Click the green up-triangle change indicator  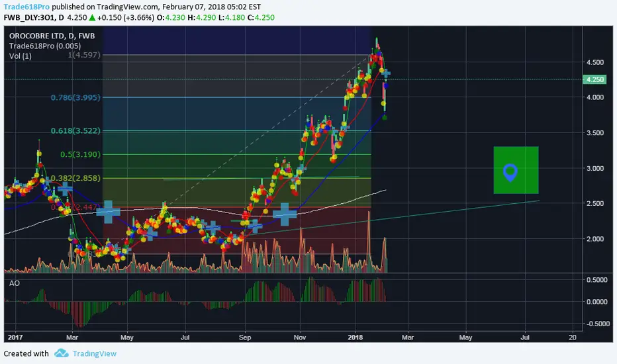pyautogui.click(x=92, y=17)
